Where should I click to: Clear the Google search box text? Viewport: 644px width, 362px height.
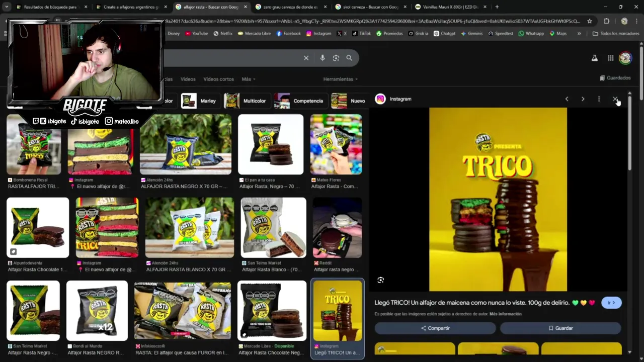click(306, 58)
